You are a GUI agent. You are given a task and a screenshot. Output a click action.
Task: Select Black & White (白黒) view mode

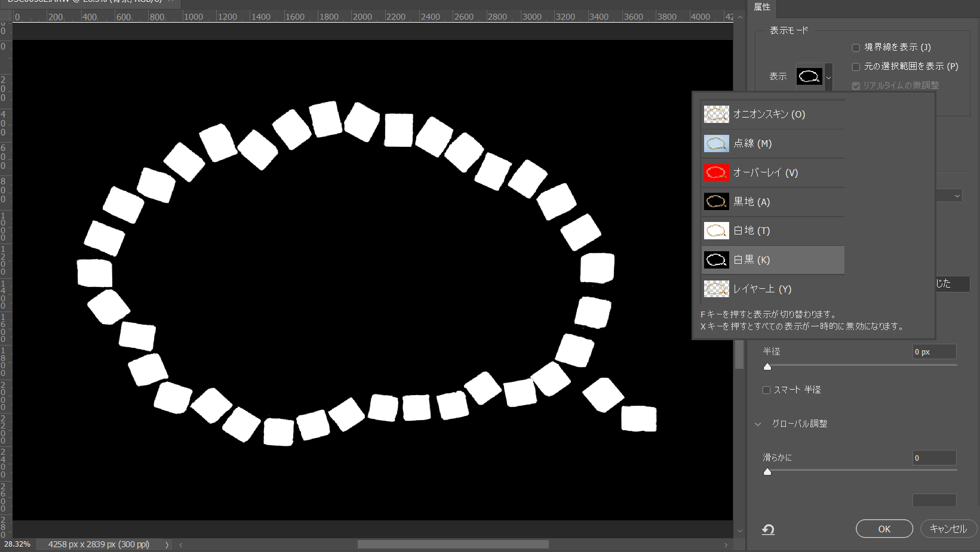(x=773, y=260)
